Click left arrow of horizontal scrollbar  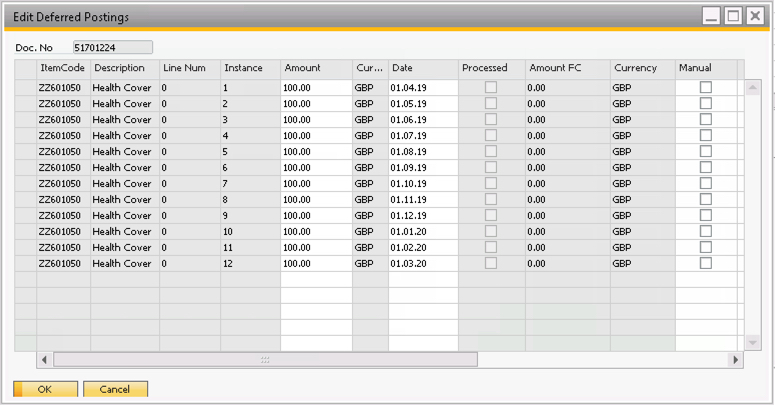pos(43,360)
